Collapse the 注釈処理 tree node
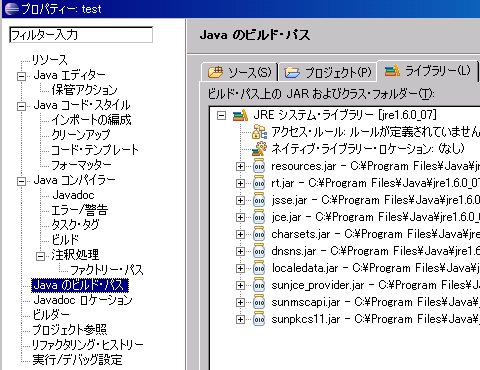This screenshot has height=370, width=480. [40, 256]
